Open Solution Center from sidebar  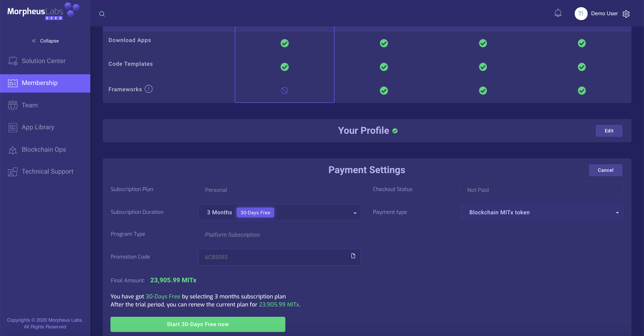tap(44, 61)
